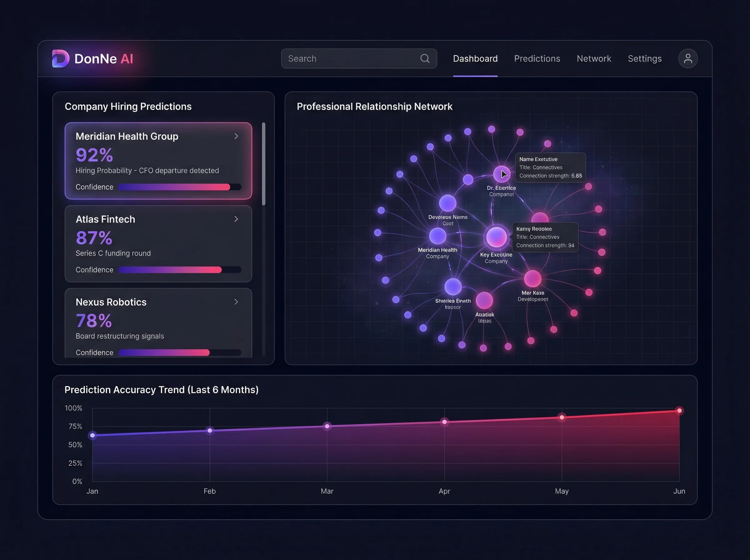Expand the Atlas Fintech prediction details

[236, 219]
